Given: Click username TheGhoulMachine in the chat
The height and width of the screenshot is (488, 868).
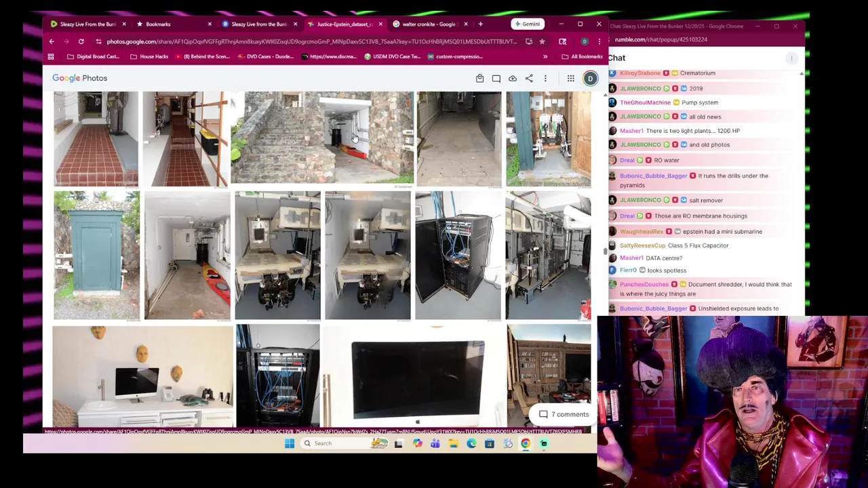Looking at the screenshot, I should 645,103.
